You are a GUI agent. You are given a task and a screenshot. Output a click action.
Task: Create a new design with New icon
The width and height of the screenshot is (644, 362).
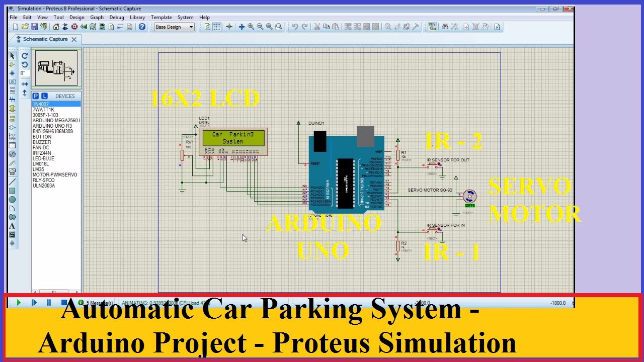pyautogui.click(x=16, y=27)
